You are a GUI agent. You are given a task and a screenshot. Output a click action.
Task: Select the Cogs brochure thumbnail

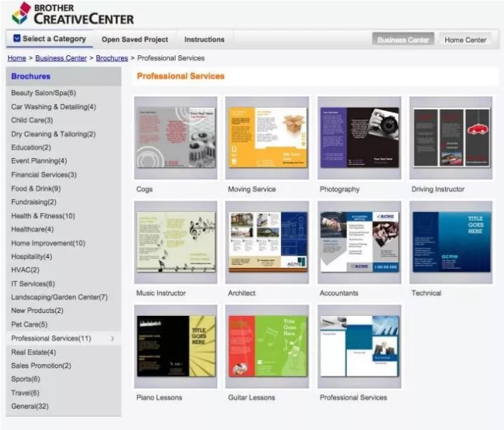click(176, 137)
